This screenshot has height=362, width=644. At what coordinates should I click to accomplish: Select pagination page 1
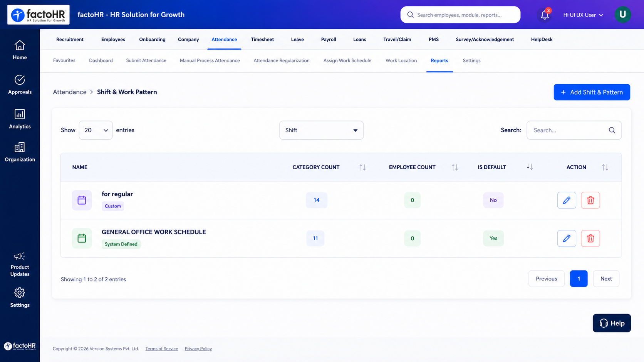[579, 279]
